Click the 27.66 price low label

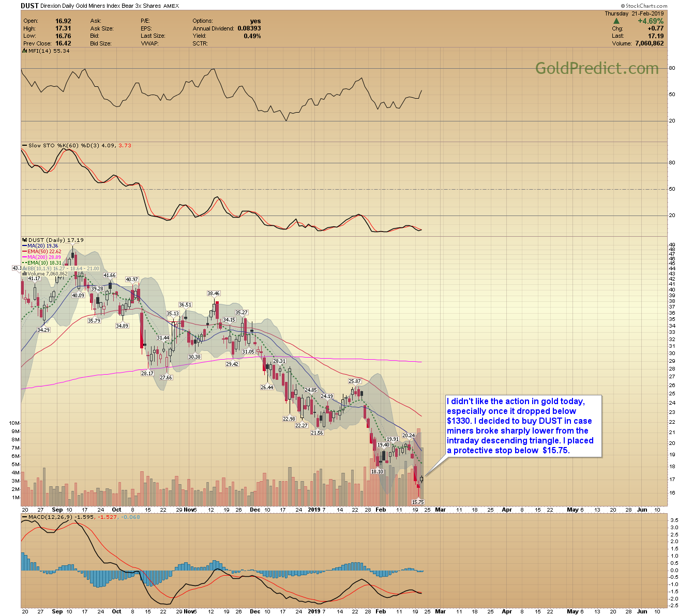click(x=166, y=378)
